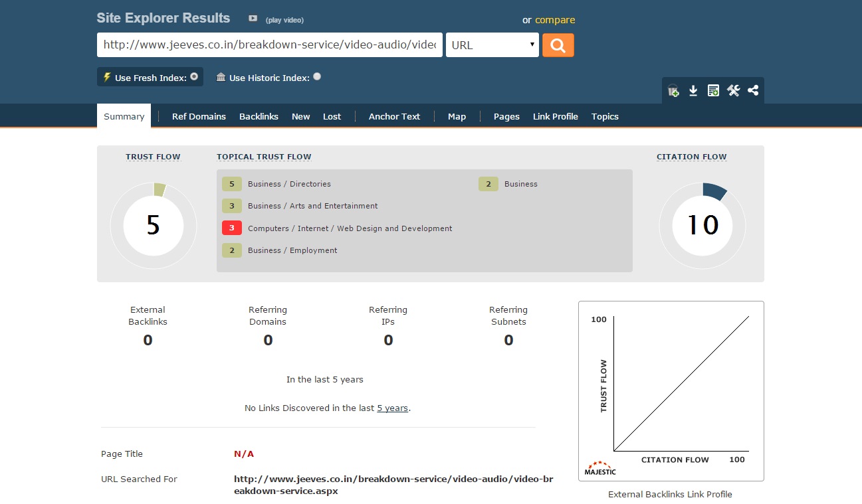Switch to the Pages tab
The height and width of the screenshot is (504, 862).
[x=506, y=116]
